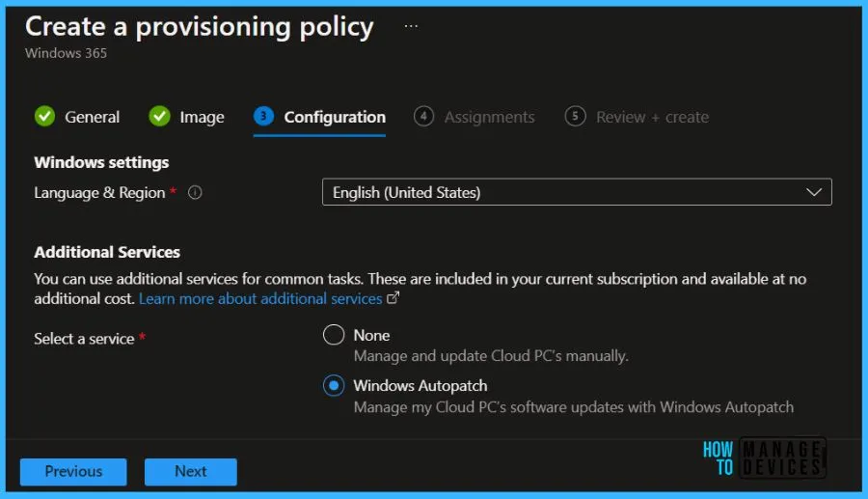Click 'Manage my Cloud PC's software updates' description
Viewport: 868px width, 499px height.
574,407
